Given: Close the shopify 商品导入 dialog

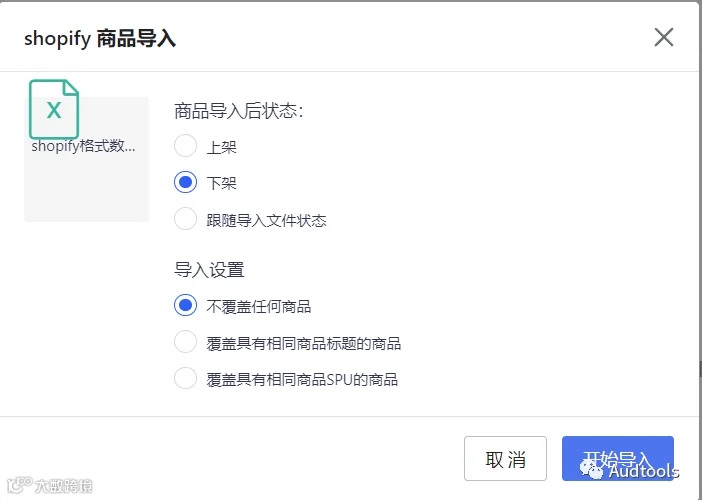Looking at the screenshot, I should click(x=663, y=37).
